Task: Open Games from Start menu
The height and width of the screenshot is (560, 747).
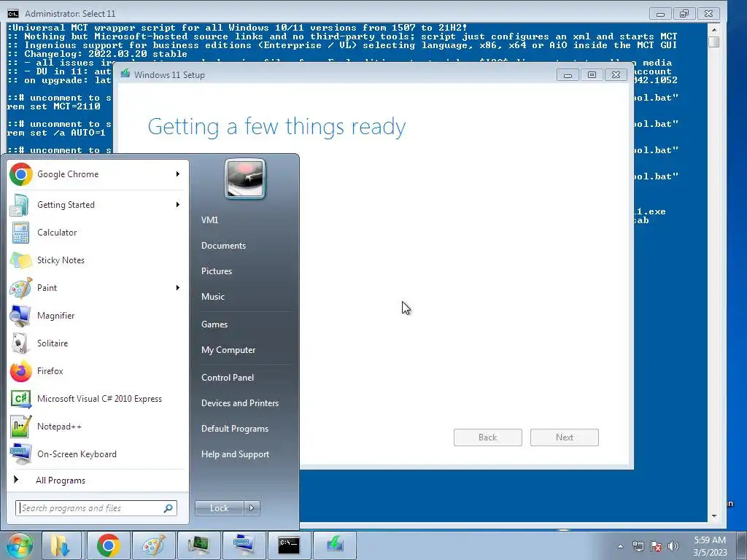Action: click(x=214, y=324)
